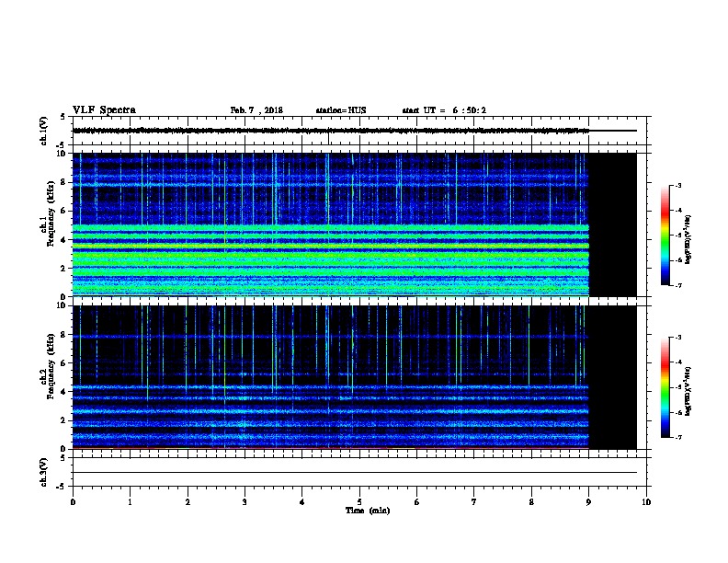Click the ch.2 PSD color scale bar
Screen dimensions: 728x563
pyautogui.click(x=665, y=387)
